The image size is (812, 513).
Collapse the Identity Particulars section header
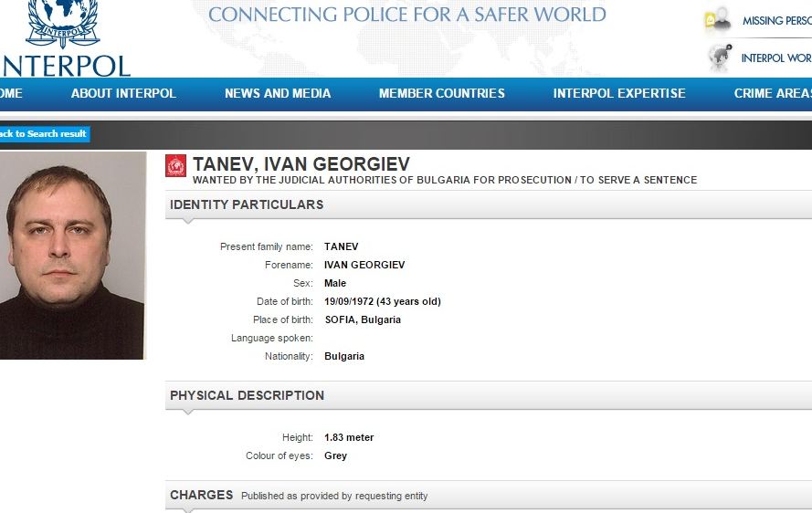[489, 204]
